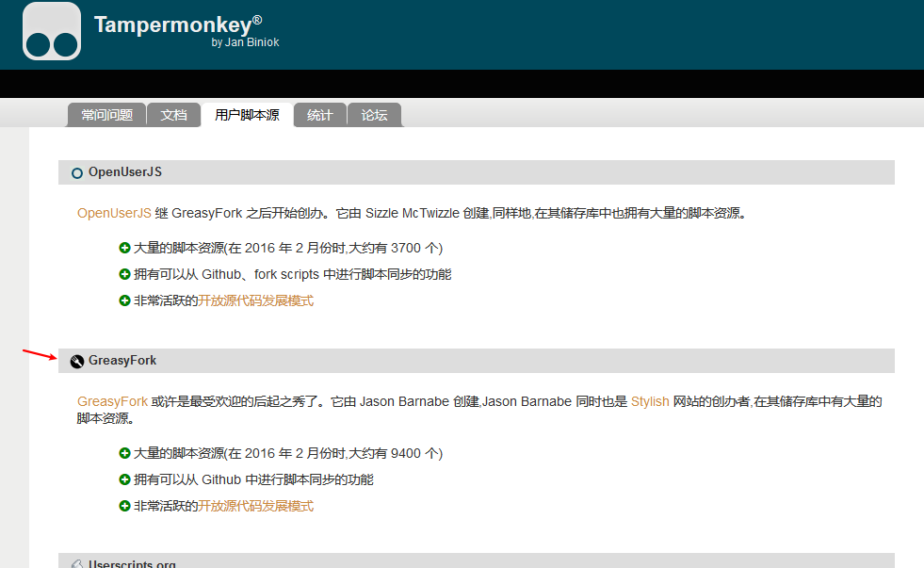Click the Tampermonkey title text
This screenshot has height=568, width=924.
pyautogui.click(x=178, y=24)
